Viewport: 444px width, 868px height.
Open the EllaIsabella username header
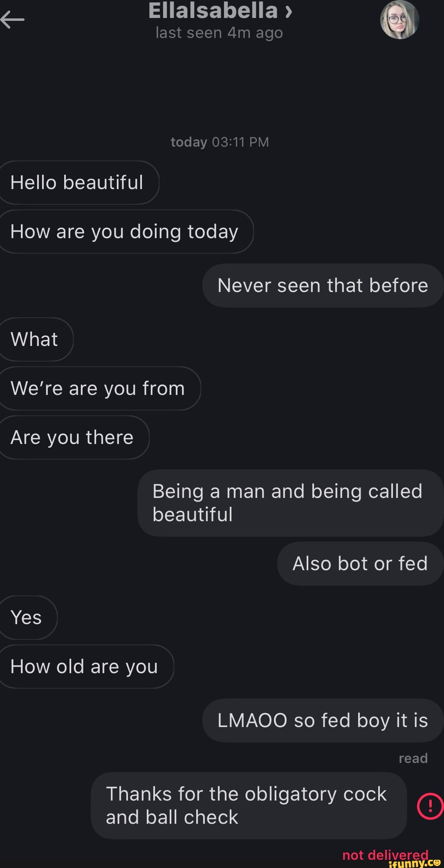(213, 11)
